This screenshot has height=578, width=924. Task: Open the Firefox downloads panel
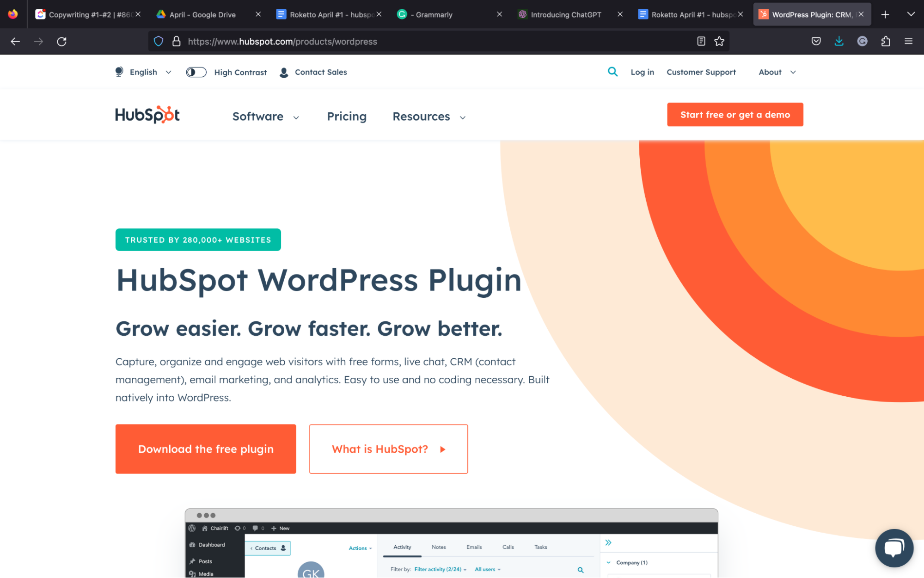839,41
